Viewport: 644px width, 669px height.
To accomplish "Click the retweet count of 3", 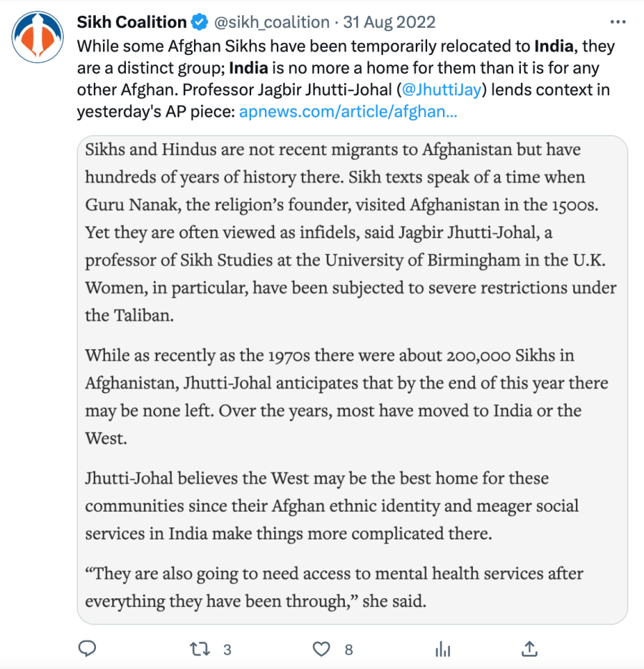I will (x=227, y=650).
